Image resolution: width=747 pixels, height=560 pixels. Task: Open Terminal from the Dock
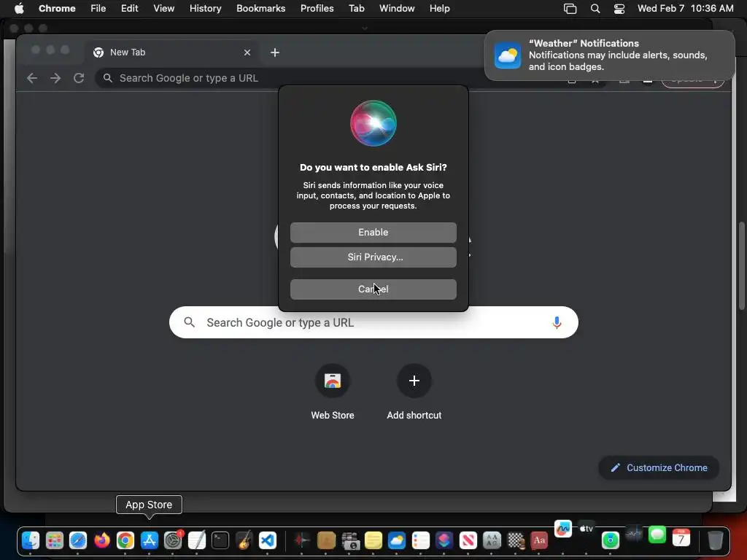220,540
